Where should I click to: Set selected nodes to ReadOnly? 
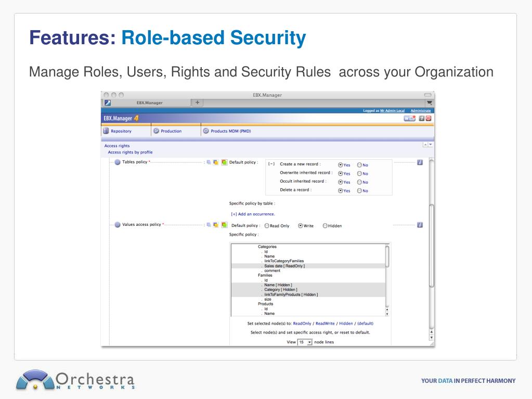tap(302, 324)
